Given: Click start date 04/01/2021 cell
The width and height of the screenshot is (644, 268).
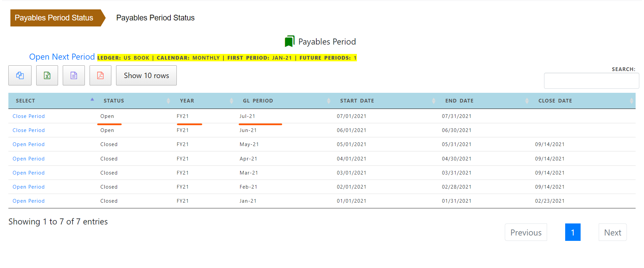Looking at the screenshot, I should pos(352,159).
